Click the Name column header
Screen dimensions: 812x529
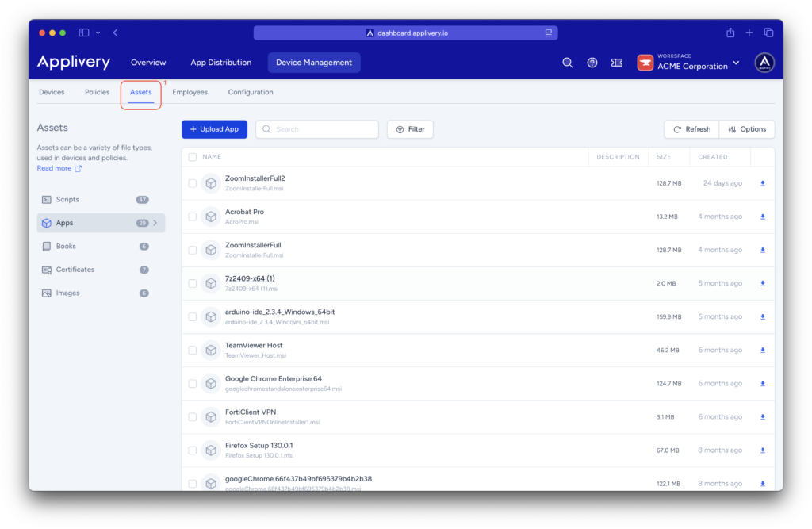[x=212, y=157]
